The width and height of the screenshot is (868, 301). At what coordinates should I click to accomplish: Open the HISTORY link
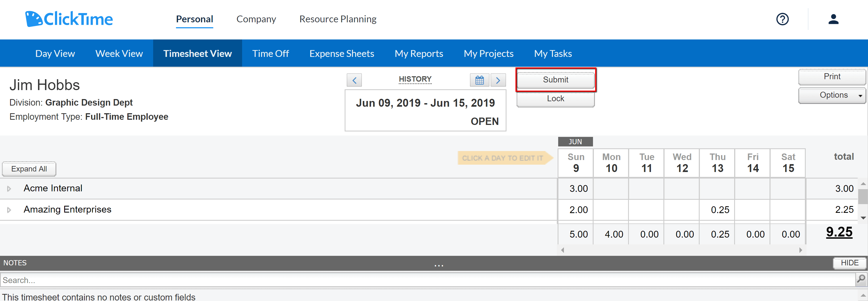(x=415, y=79)
